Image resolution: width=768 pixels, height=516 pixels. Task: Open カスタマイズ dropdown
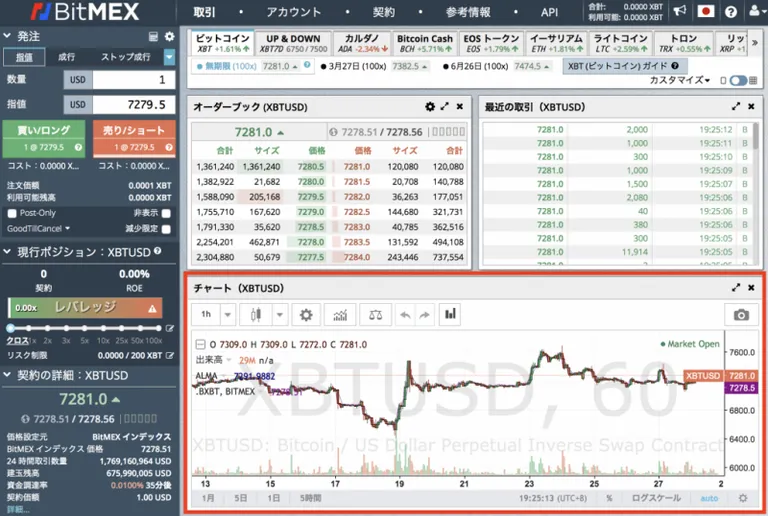pos(679,80)
